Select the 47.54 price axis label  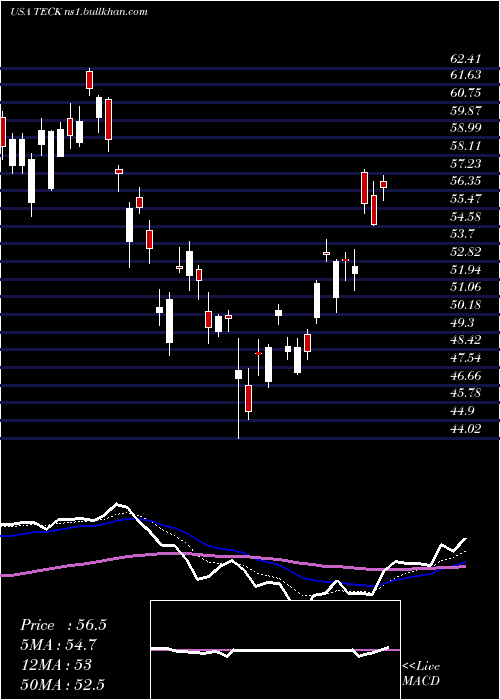465,358
